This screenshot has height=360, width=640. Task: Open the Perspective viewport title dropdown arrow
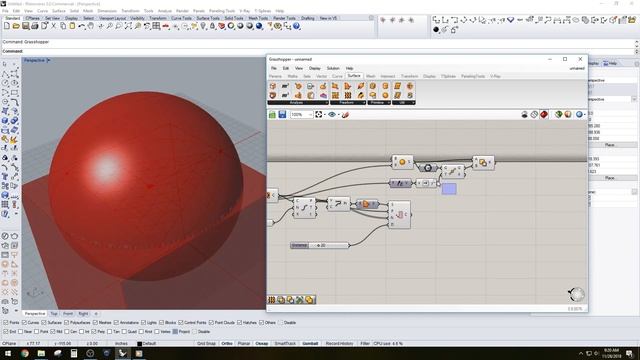click(x=48, y=60)
